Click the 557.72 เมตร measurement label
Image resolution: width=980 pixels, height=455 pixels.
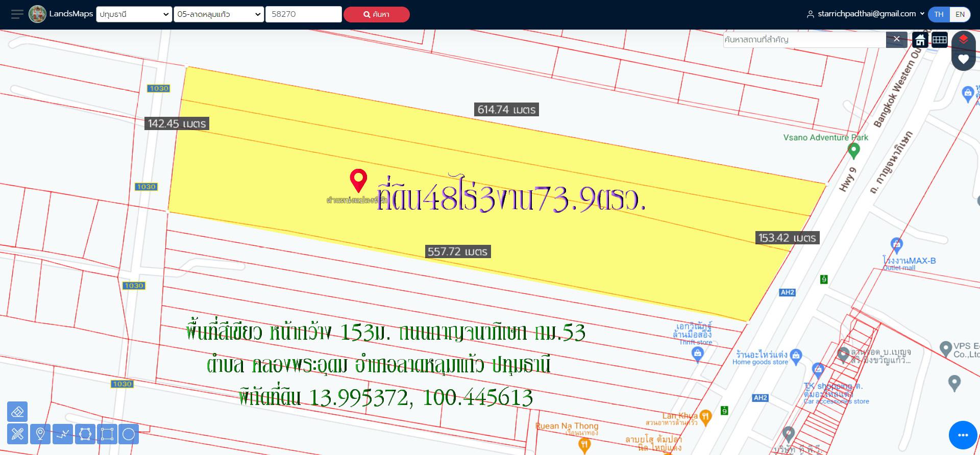[458, 251]
